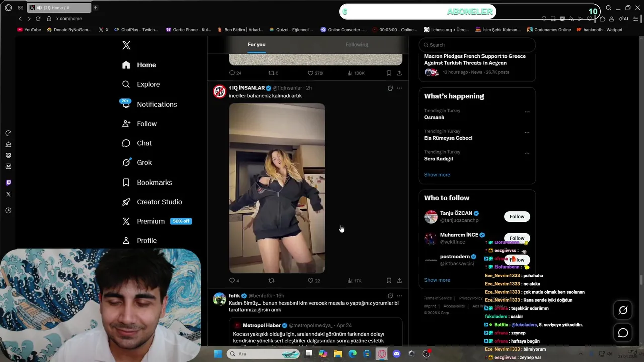Open Windows Start menu
The width and height of the screenshot is (644, 362).
point(218,354)
